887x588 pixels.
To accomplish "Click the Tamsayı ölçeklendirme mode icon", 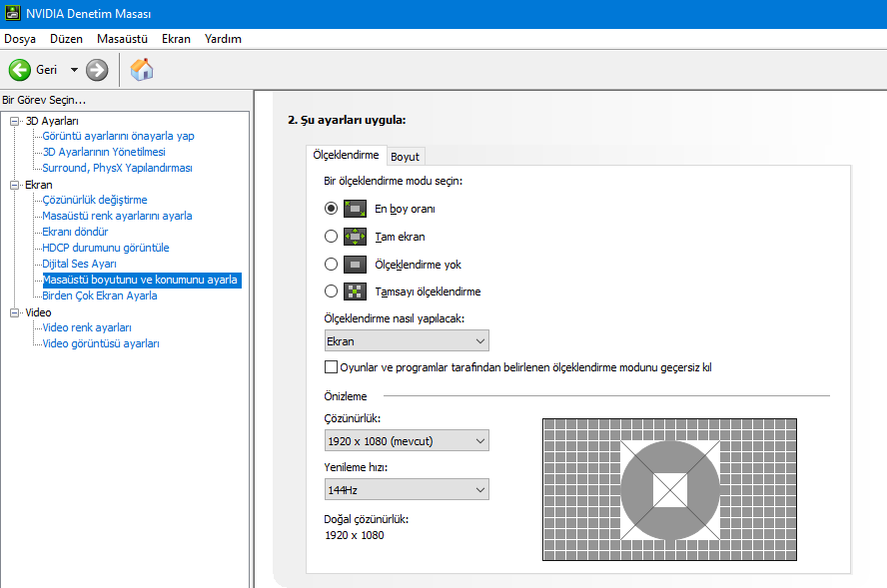I will (x=355, y=292).
